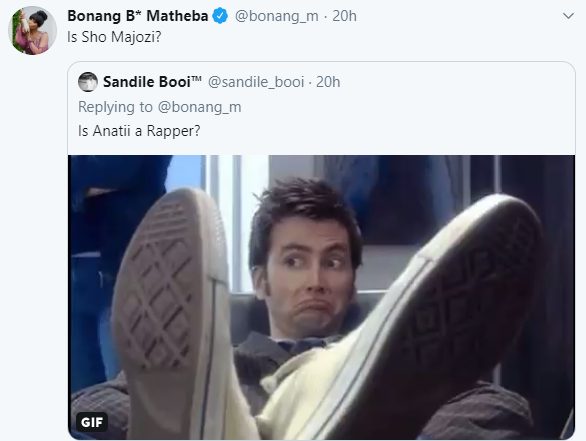586x441 pixels.
Task: Open Sandile Booi's small profile picture
Action: pyautogui.click(x=88, y=82)
